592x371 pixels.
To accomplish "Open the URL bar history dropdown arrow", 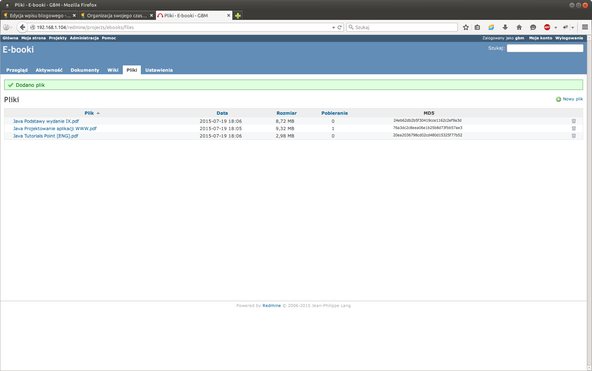I will click(333, 28).
